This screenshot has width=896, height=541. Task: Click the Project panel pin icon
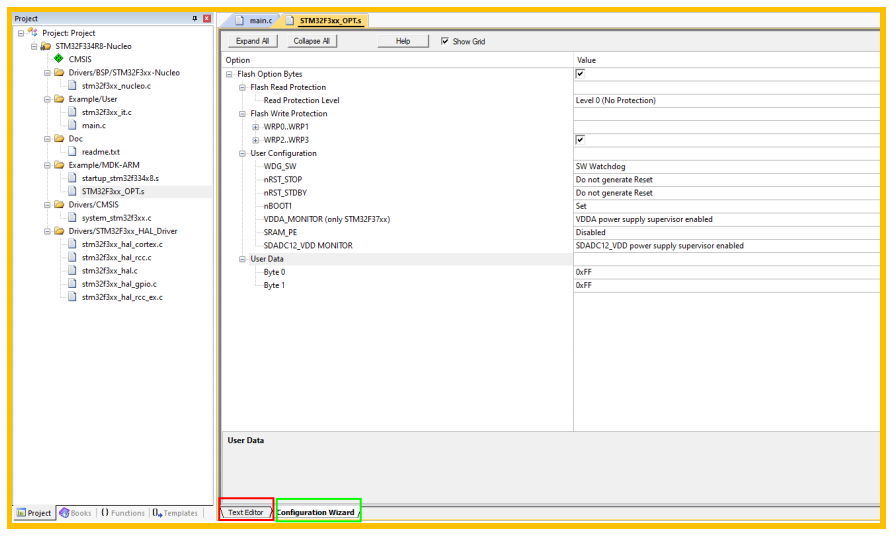pos(195,19)
